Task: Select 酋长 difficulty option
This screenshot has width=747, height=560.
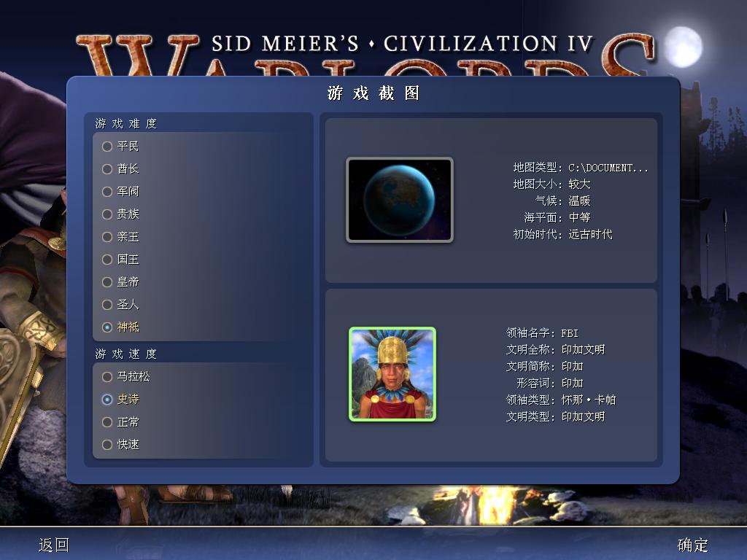Action: pos(120,168)
